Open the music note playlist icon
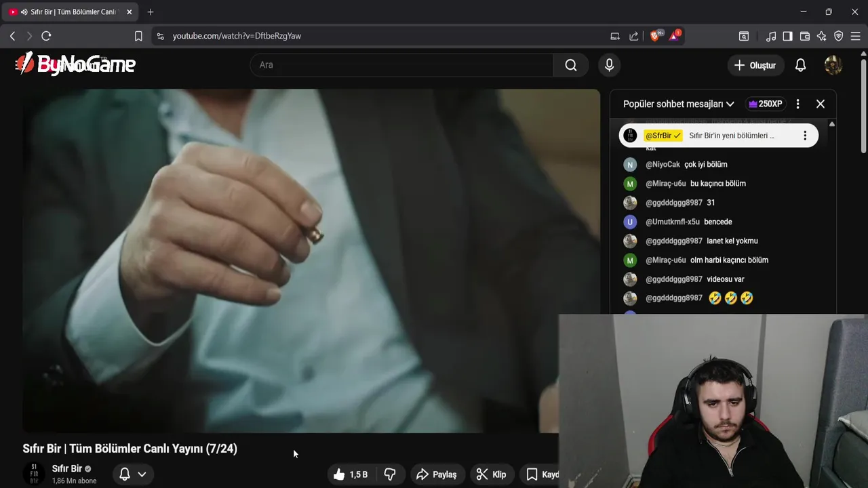The image size is (868, 488). point(771,36)
